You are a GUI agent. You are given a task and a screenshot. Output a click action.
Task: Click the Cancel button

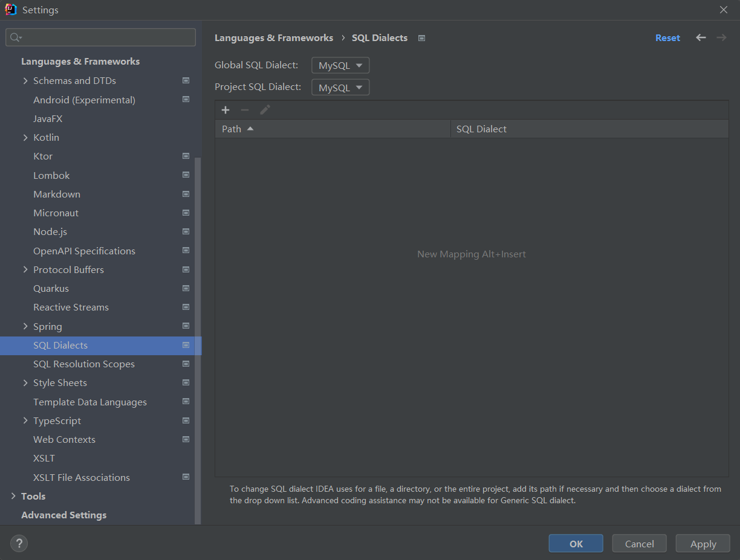[640, 544]
